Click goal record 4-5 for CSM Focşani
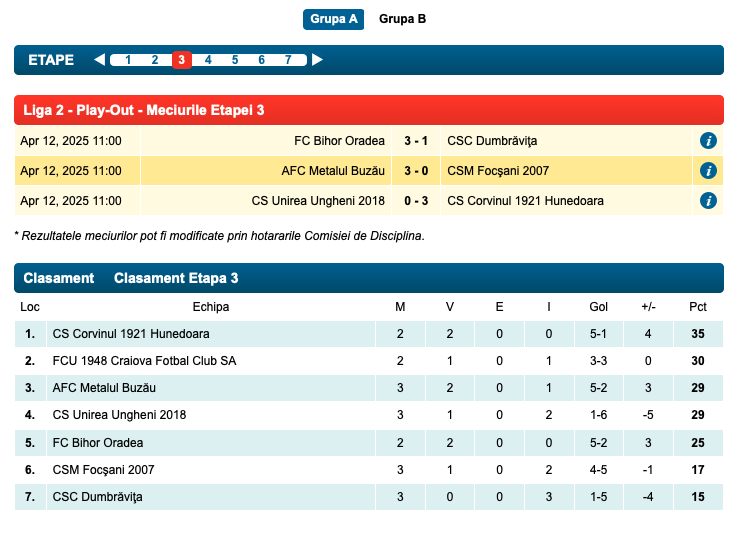Viewport: 737px width, 536px height. [598, 470]
